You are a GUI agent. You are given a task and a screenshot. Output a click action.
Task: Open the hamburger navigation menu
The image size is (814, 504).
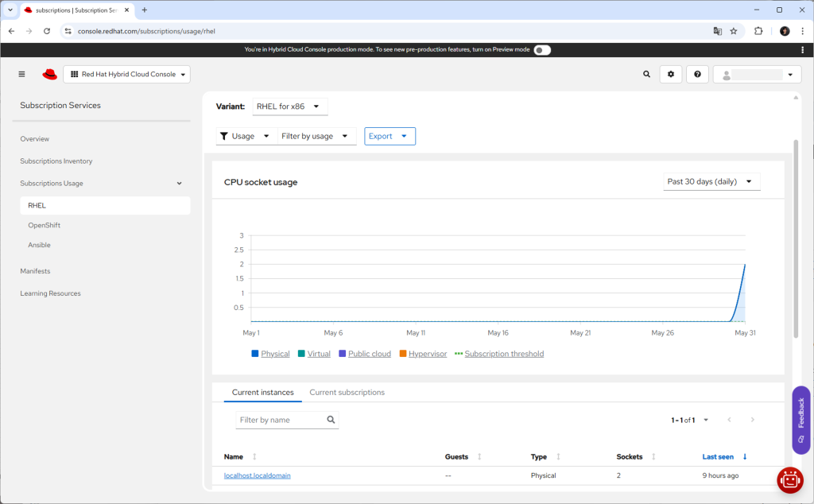coord(21,74)
